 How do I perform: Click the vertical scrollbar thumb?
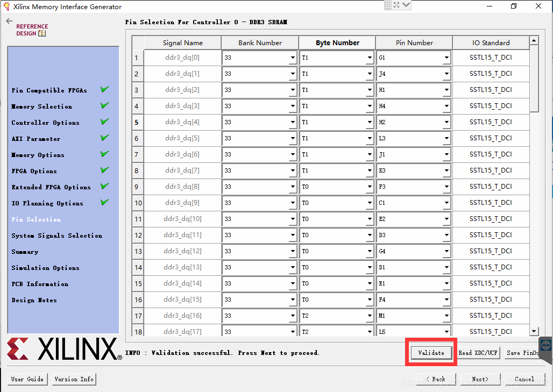pyautogui.click(x=534, y=79)
